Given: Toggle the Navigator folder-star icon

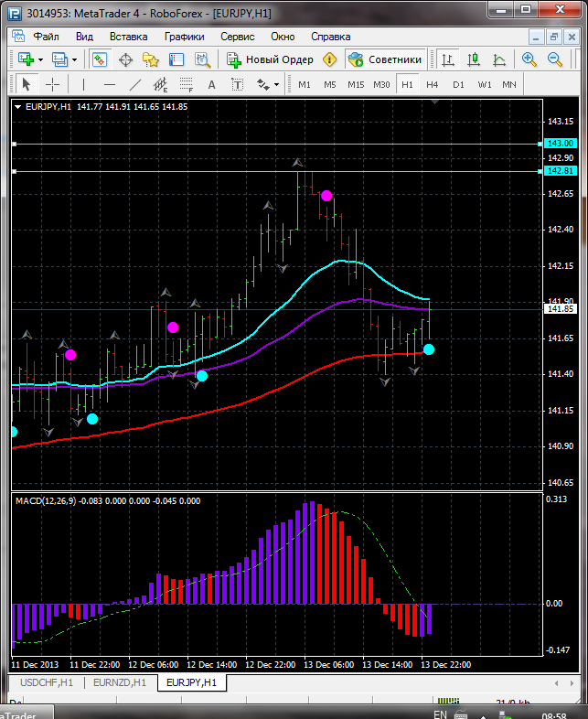Looking at the screenshot, I should click(151, 59).
